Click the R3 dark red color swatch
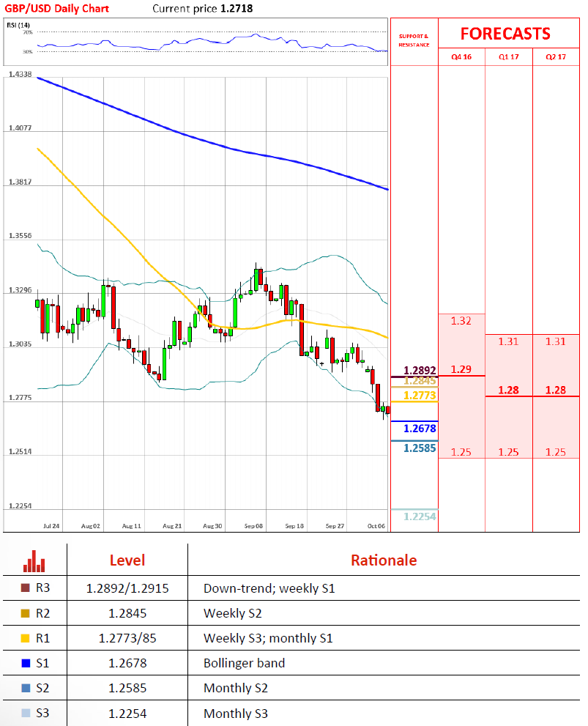 coord(26,588)
